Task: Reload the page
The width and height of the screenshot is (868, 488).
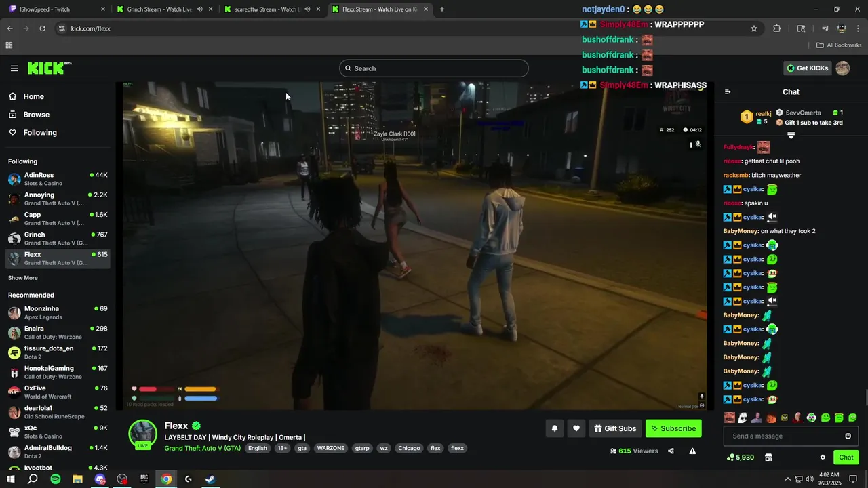Action: pyautogui.click(x=42, y=28)
